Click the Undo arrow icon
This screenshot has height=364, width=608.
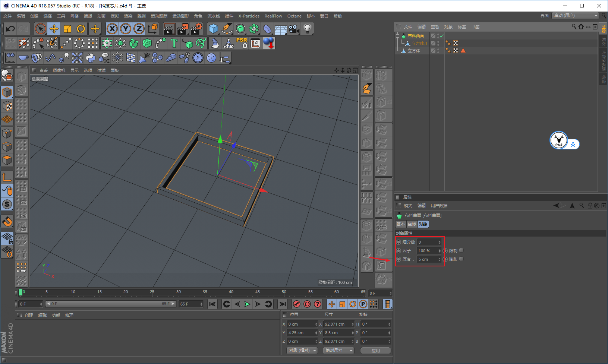[x=10, y=29]
